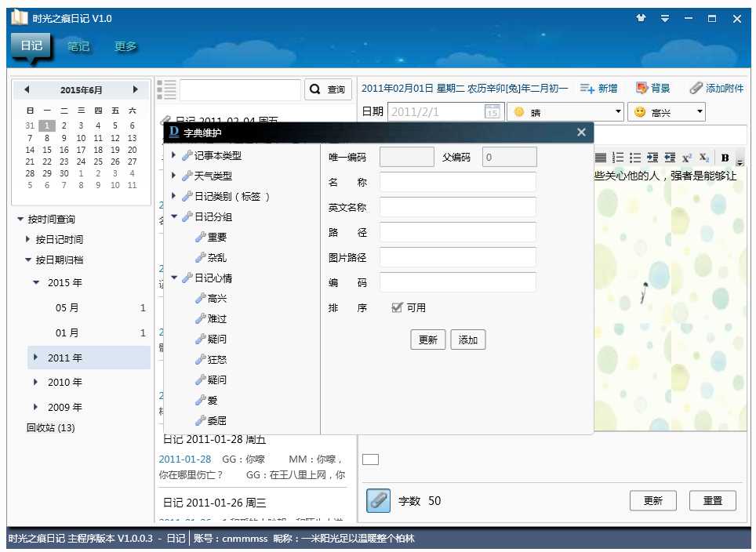Image resolution: width=756 pixels, height=552 pixels.
Task: Select 爱 mood dictionary item
Action: (206, 400)
